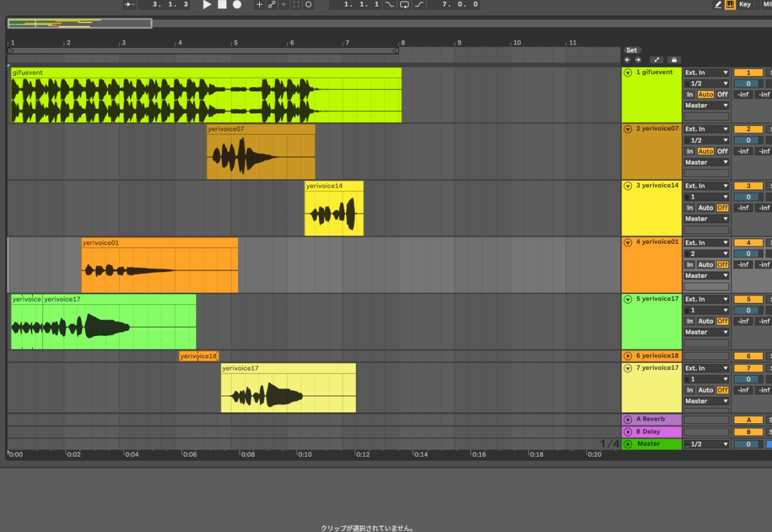Click the Follow playback arrow icon
Screen dimensions: 772x532
pyautogui.click(x=129, y=5)
